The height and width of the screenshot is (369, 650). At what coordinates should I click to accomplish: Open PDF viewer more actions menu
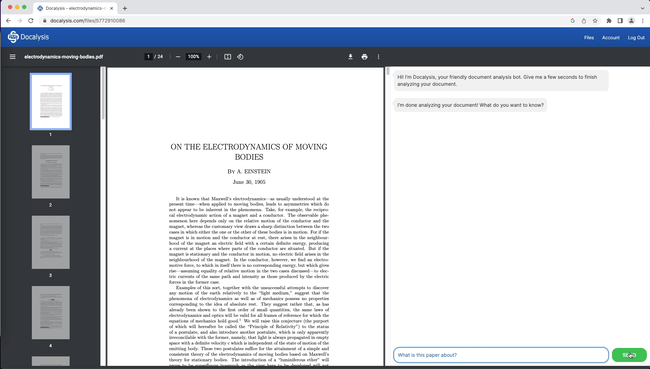click(378, 57)
